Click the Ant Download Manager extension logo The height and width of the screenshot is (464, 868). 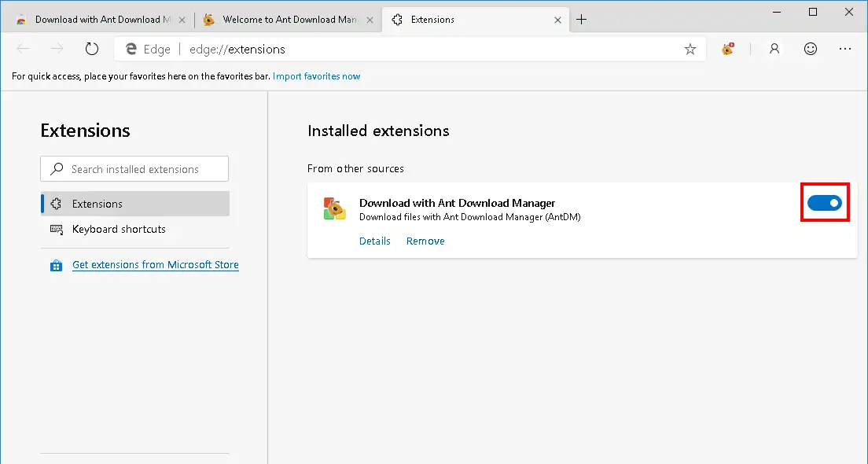pos(334,208)
